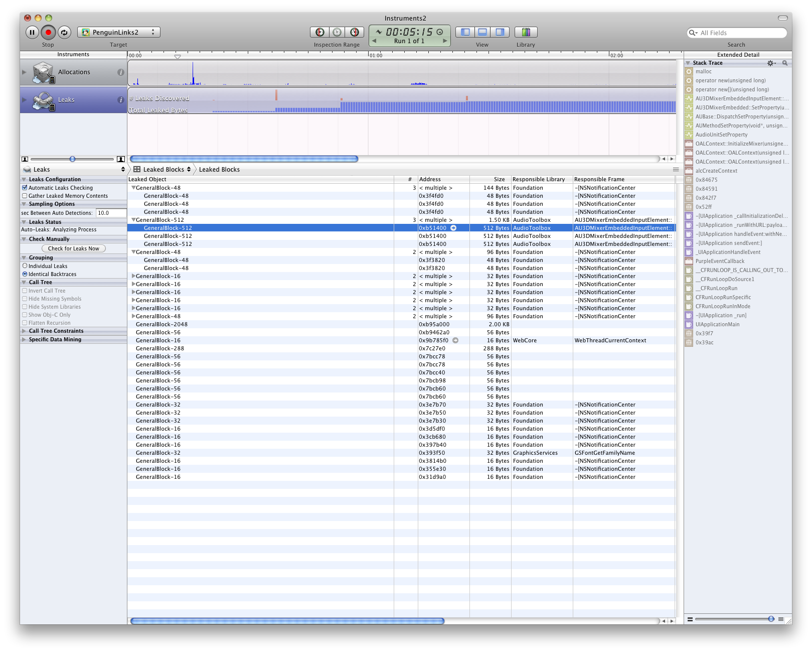Select the PurpleEventCallback stack frame
This screenshot has width=812, height=652.
click(x=738, y=261)
